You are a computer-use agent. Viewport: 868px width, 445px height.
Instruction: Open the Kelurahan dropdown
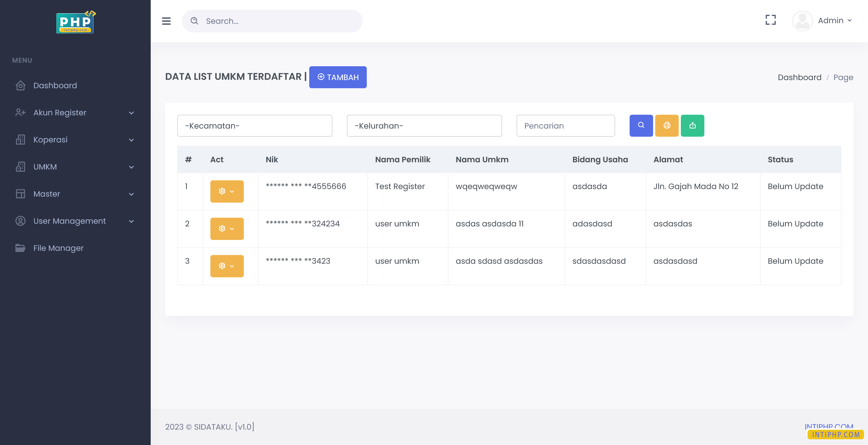coord(424,126)
